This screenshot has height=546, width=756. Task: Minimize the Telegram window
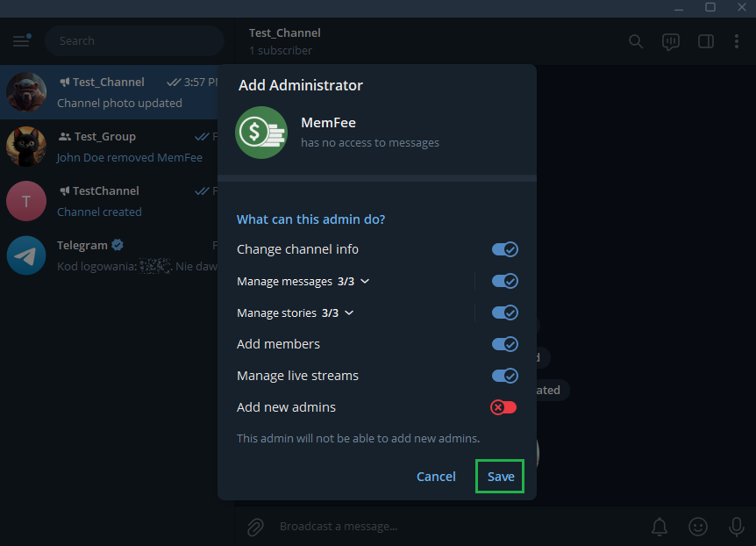click(x=678, y=9)
